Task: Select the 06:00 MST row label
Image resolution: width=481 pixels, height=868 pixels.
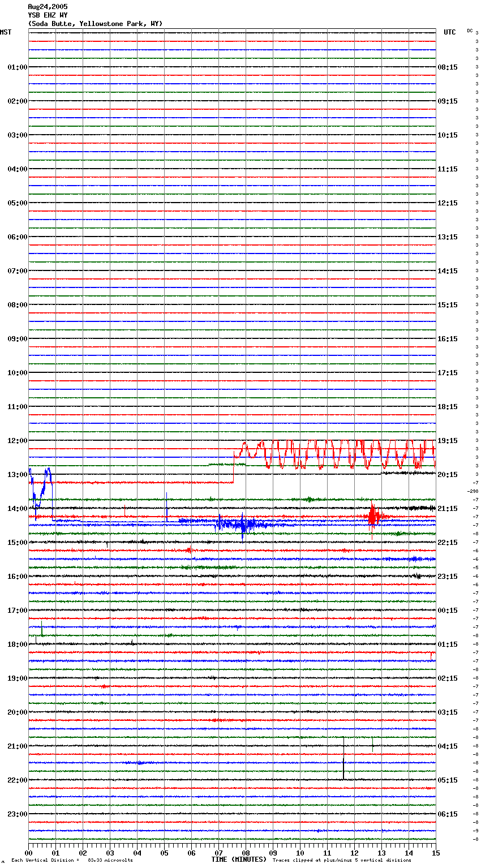Action: pyautogui.click(x=18, y=237)
